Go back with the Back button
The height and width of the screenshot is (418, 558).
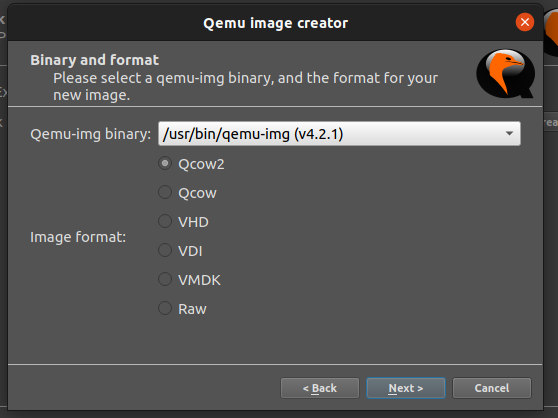coord(320,388)
